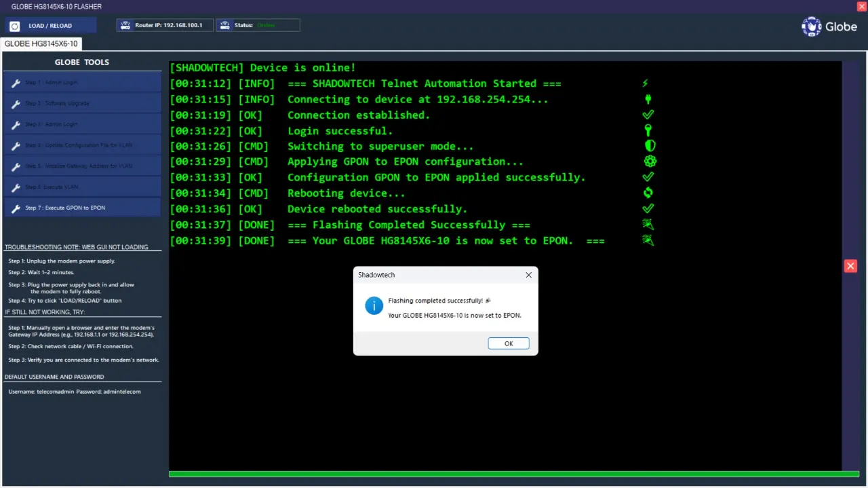Viewport: 868px width, 488px height.
Task: Click 'Step 2: Check network cable / Wi-Fi connection.'
Action: (x=71, y=347)
